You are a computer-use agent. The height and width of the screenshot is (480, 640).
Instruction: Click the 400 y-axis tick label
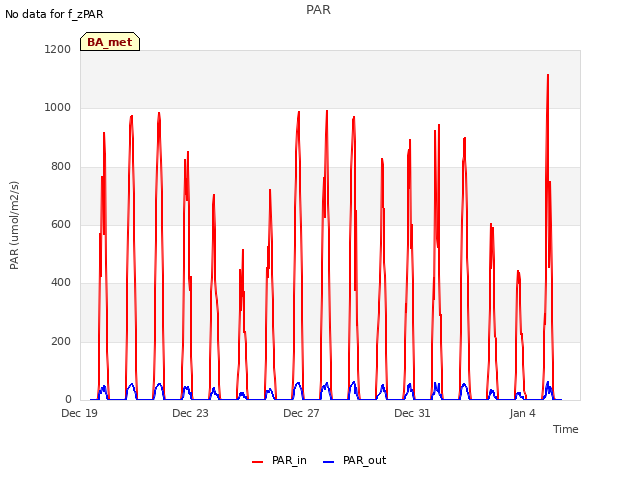[x=61, y=283]
